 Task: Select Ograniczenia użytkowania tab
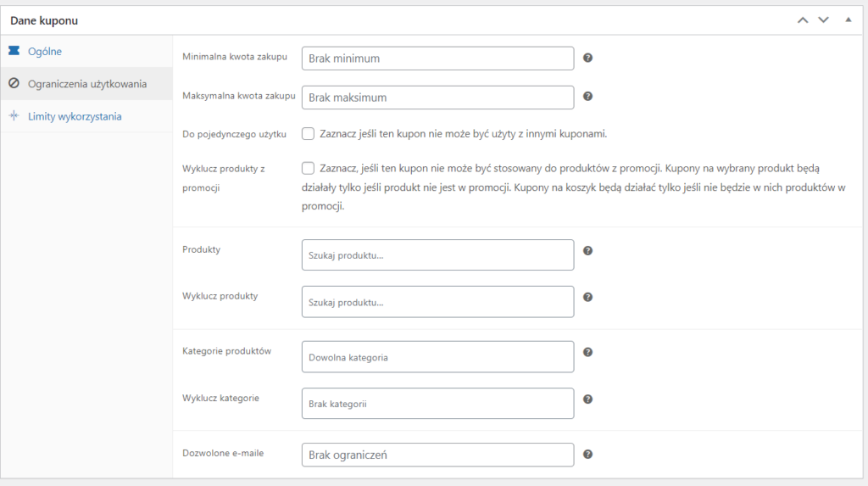click(x=86, y=84)
